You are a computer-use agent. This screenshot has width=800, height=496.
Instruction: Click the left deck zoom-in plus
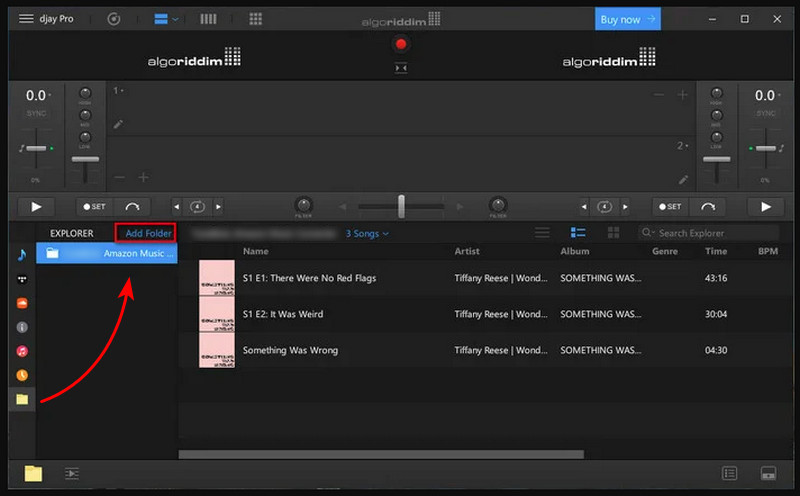(144, 178)
